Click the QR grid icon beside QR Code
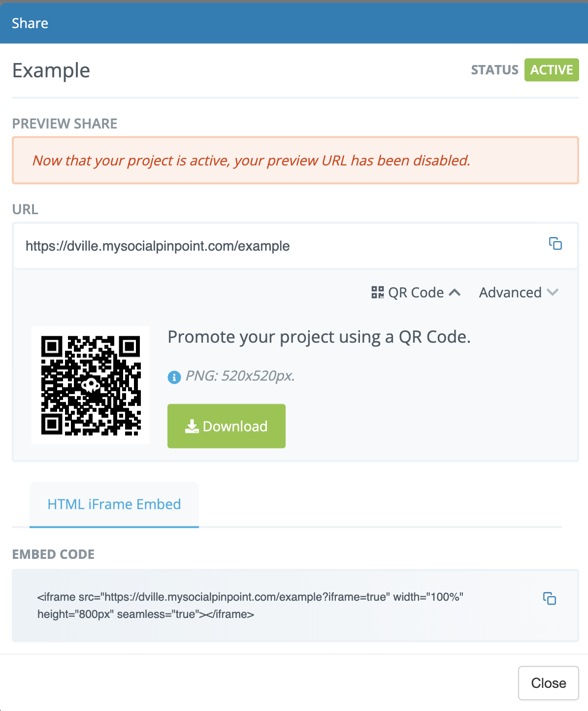Image resolution: width=588 pixels, height=711 pixels. point(378,292)
